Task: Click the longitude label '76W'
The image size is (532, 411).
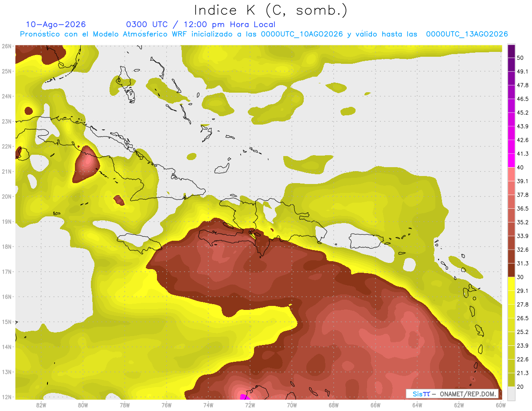Action: tap(166, 405)
